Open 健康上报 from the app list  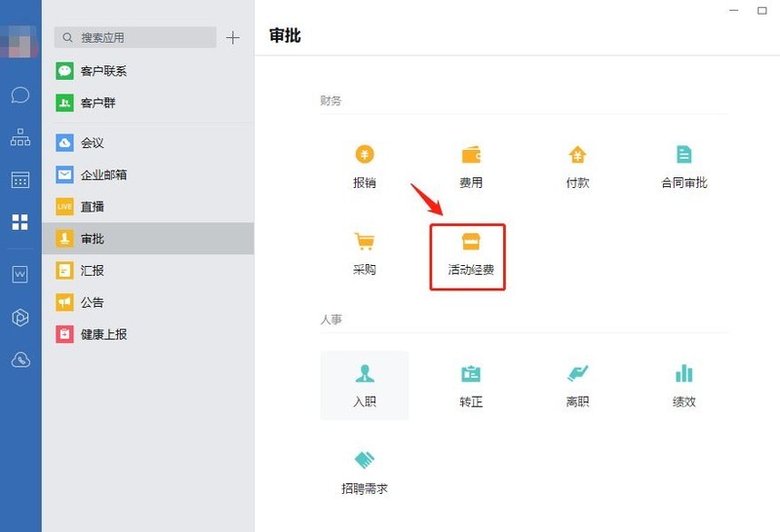pos(104,334)
